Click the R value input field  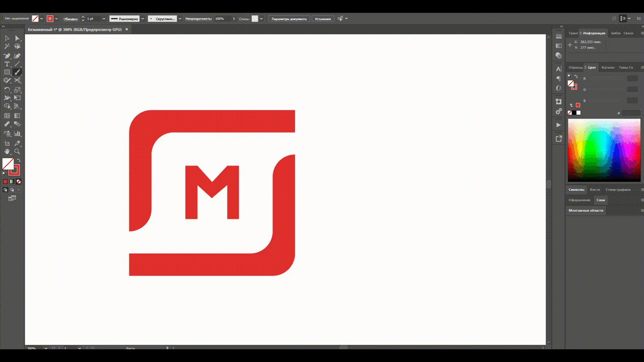(x=632, y=78)
